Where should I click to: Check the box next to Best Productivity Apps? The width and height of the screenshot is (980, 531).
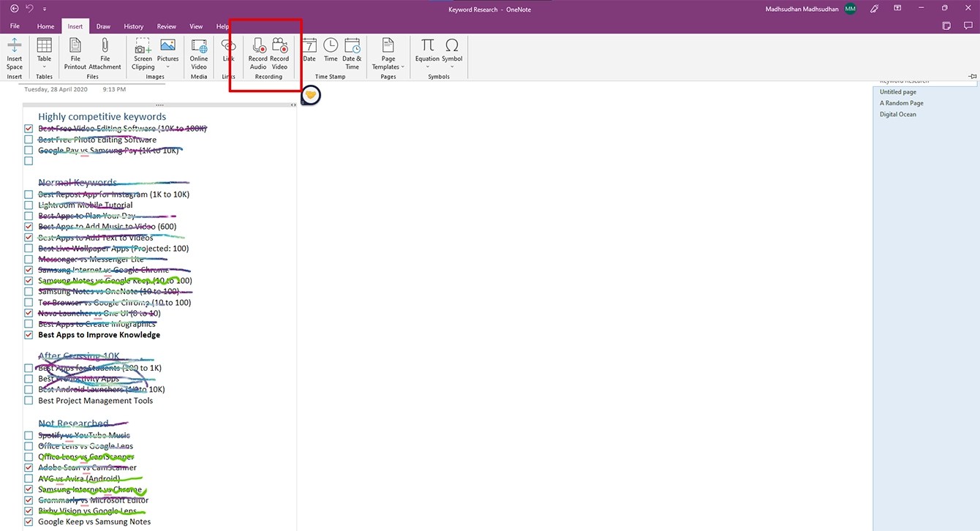point(29,378)
